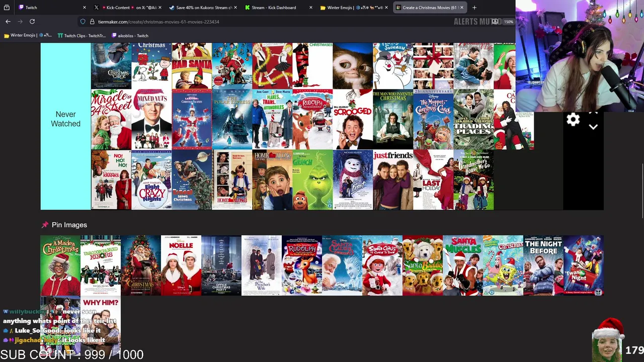This screenshot has height=362, width=644.
Task: Select the green Grinch poster
Action: 312,179
